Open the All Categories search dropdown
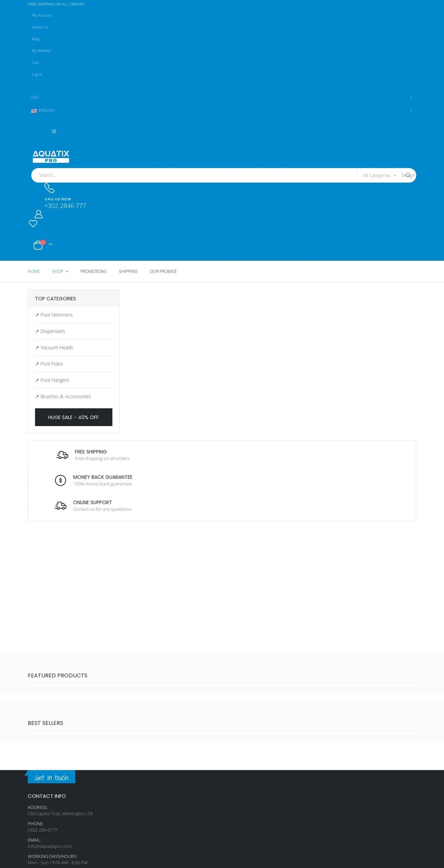Screen dimensions: 444x868 click(x=379, y=175)
